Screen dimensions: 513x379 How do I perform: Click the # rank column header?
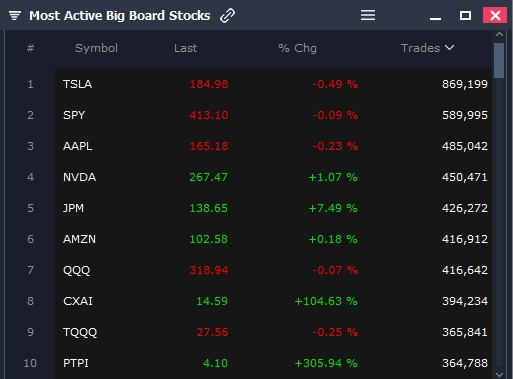click(x=30, y=48)
